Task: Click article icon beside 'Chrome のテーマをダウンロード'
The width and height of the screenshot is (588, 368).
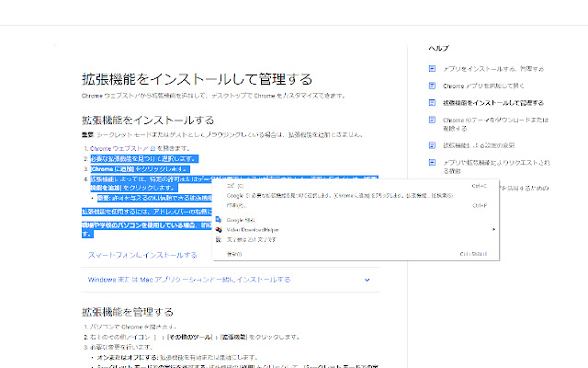Action: (432, 120)
